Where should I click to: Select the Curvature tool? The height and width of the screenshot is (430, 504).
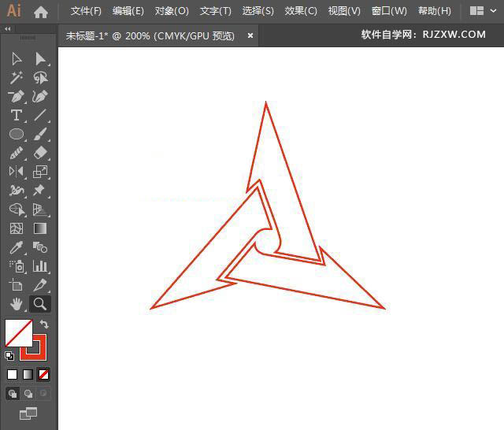[x=40, y=96]
